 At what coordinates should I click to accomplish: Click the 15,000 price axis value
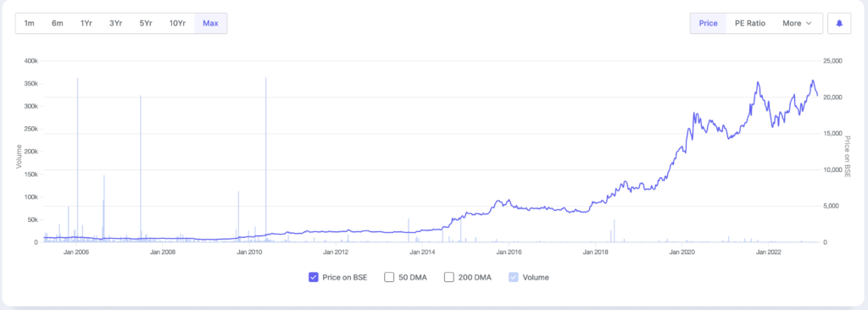[832, 134]
